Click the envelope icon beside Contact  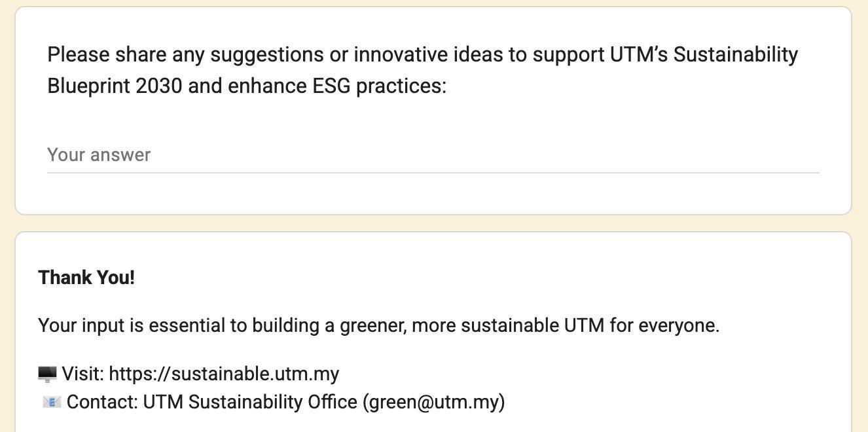52,402
